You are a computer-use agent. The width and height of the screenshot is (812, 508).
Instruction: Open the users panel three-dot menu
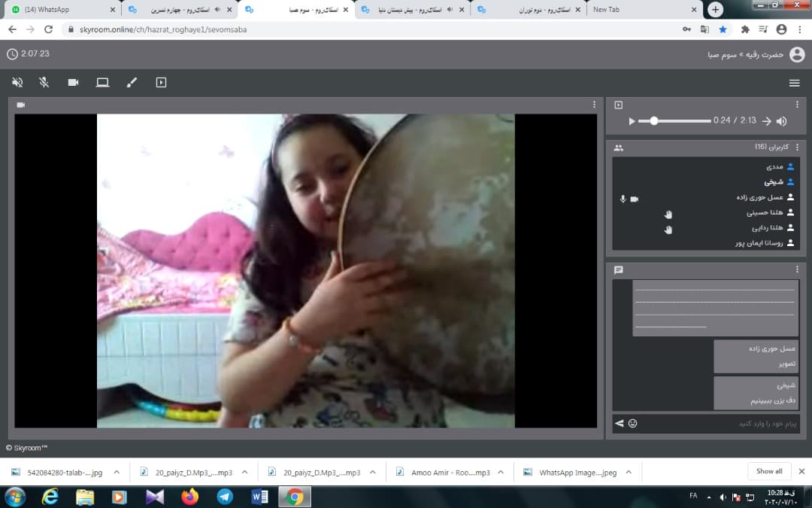coord(797,148)
